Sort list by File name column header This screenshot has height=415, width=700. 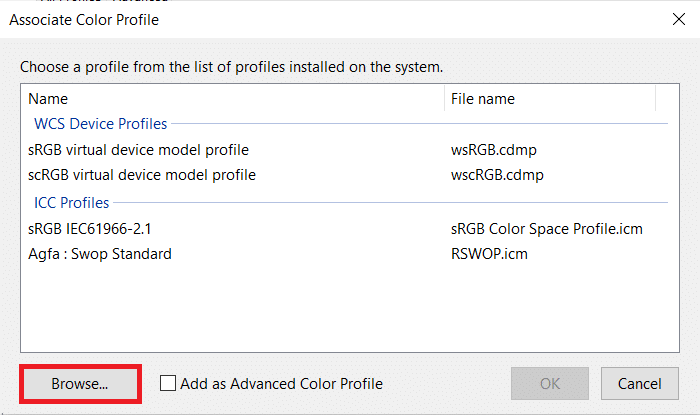tap(548, 99)
